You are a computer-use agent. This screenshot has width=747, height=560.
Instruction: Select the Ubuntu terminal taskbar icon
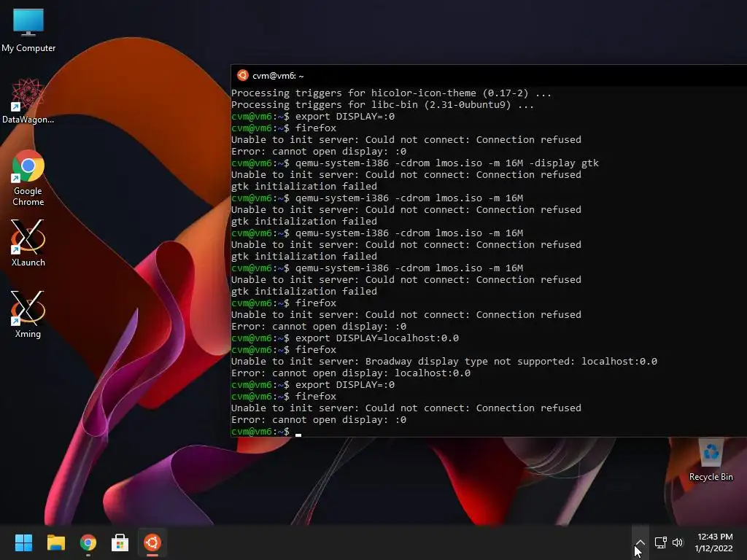[x=152, y=542]
